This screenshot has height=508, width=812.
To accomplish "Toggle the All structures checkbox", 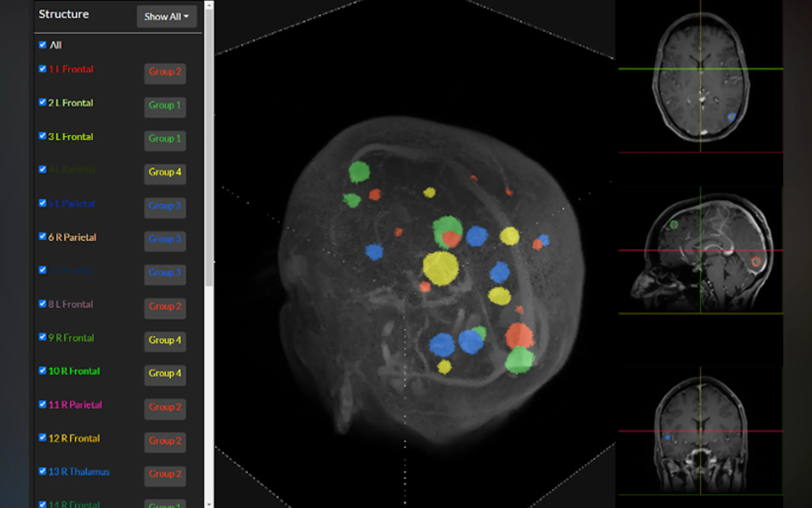I will (43, 45).
